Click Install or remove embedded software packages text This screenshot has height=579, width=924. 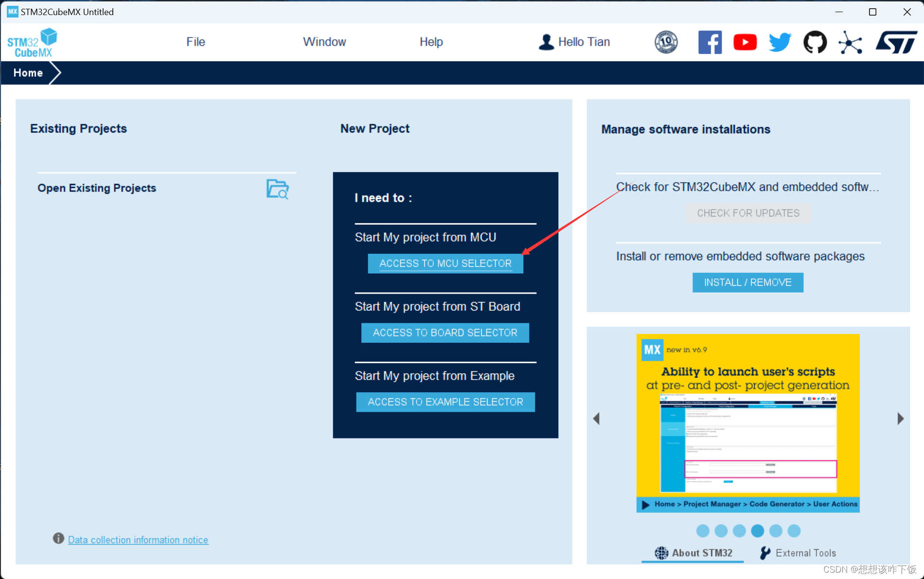click(740, 256)
